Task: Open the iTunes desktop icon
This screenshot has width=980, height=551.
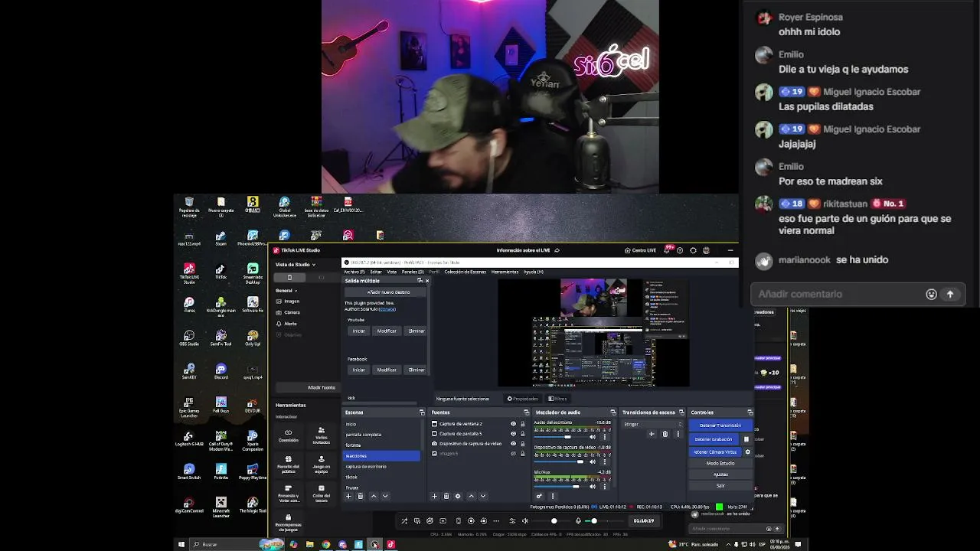Action: (189, 305)
